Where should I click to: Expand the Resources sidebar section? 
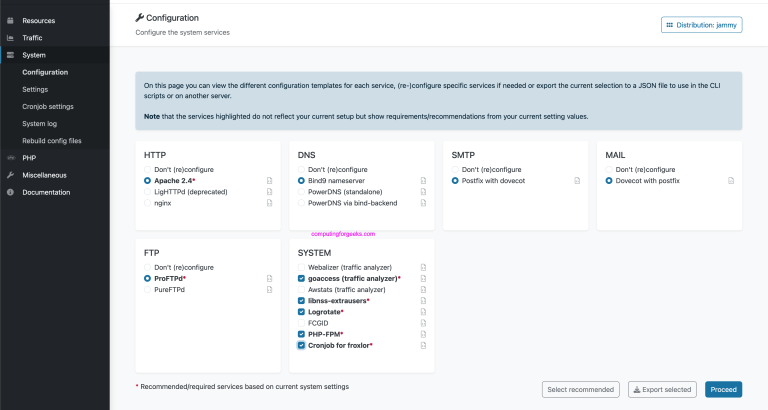coord(38,20)
